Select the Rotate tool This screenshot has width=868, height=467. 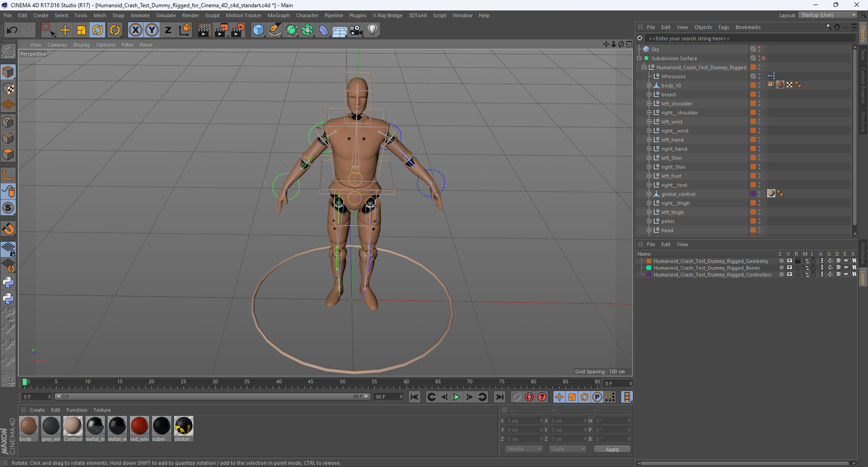tap(98, 30)
